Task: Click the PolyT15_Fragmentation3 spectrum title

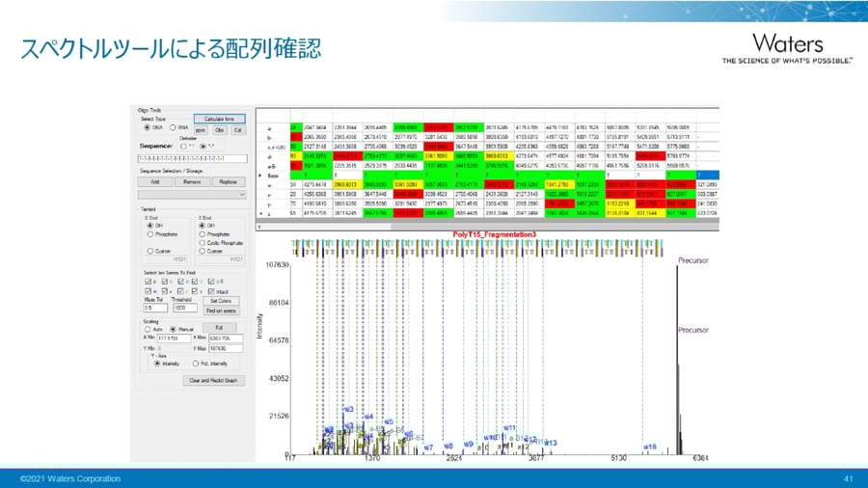Action: 495,234
